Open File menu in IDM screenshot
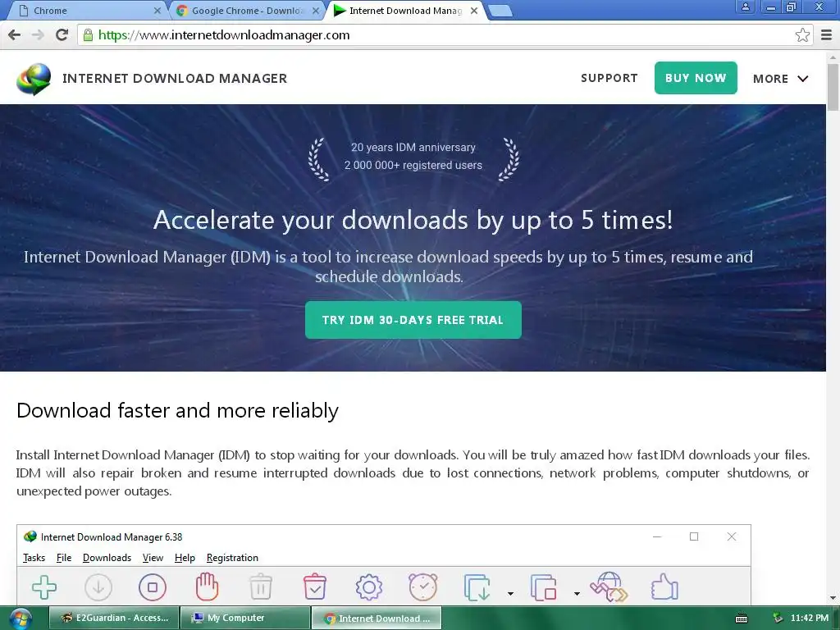The image size is (840, 630). click(x=64, y=558)
